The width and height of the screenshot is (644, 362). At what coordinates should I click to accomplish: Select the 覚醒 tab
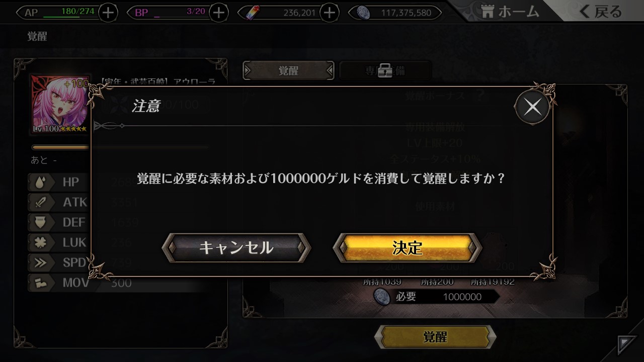pyautogui.click(x=288, y=70)
